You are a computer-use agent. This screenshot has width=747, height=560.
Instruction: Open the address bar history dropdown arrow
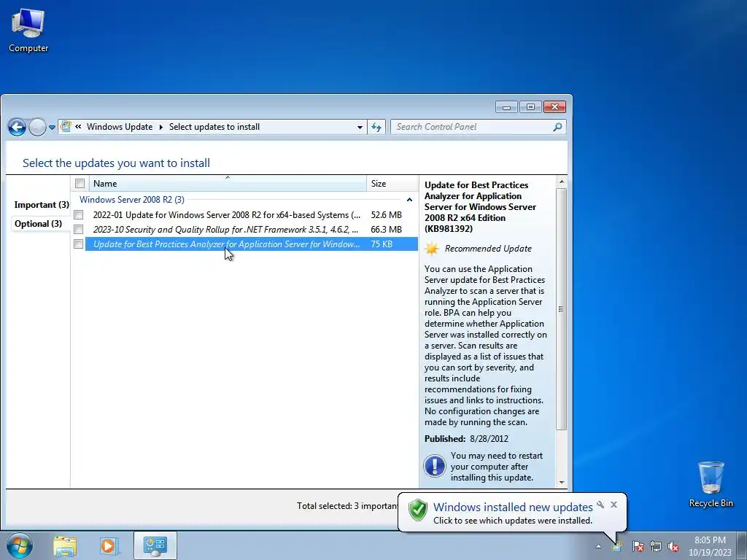click(x=360, y=127)
